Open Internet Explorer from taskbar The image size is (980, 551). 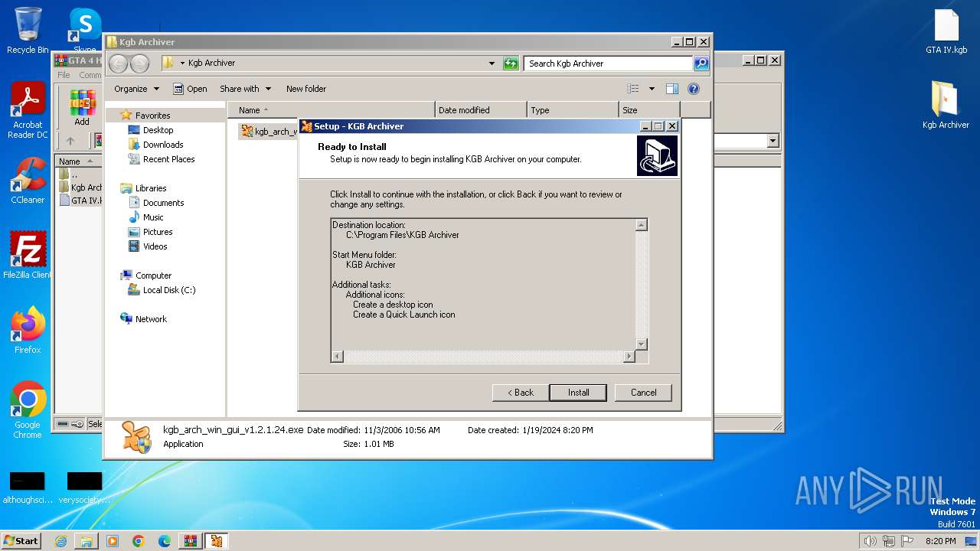(60, 541)
